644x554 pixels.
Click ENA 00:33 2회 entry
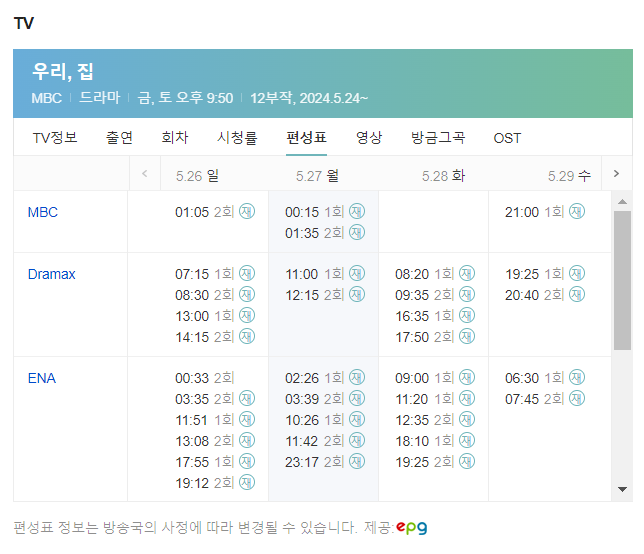click(205, 378)
